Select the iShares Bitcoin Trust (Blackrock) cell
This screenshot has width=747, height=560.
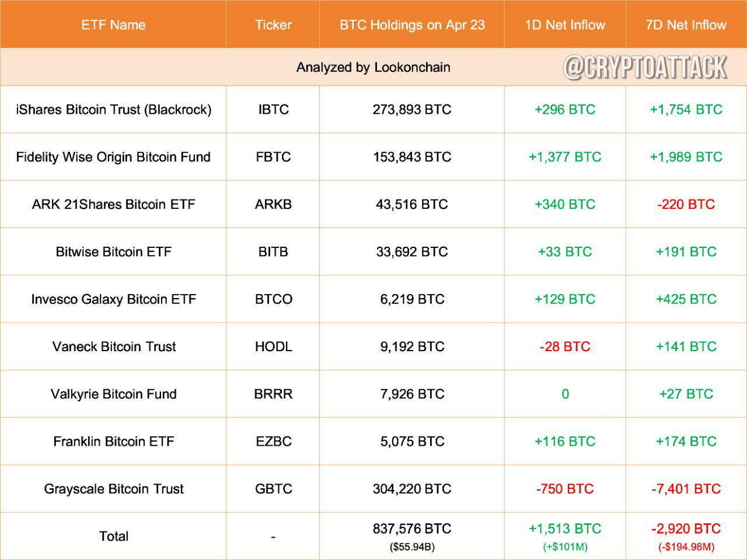click(x=114, y=110)
